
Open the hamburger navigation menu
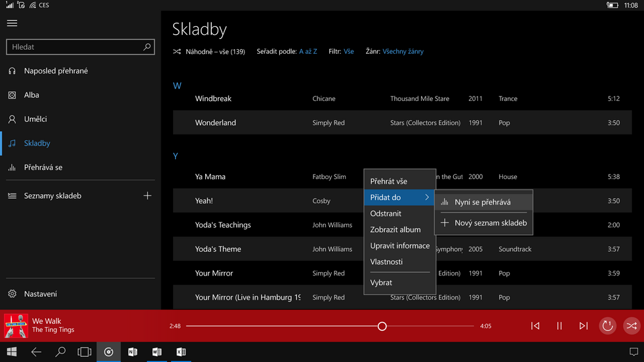pos(12,23)
